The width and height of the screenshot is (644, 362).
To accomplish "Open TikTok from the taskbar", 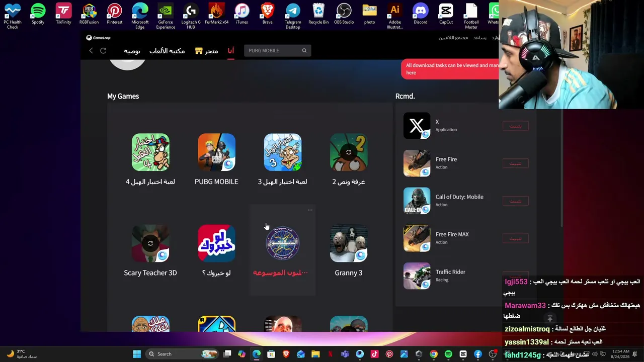I will coord(374,354).
